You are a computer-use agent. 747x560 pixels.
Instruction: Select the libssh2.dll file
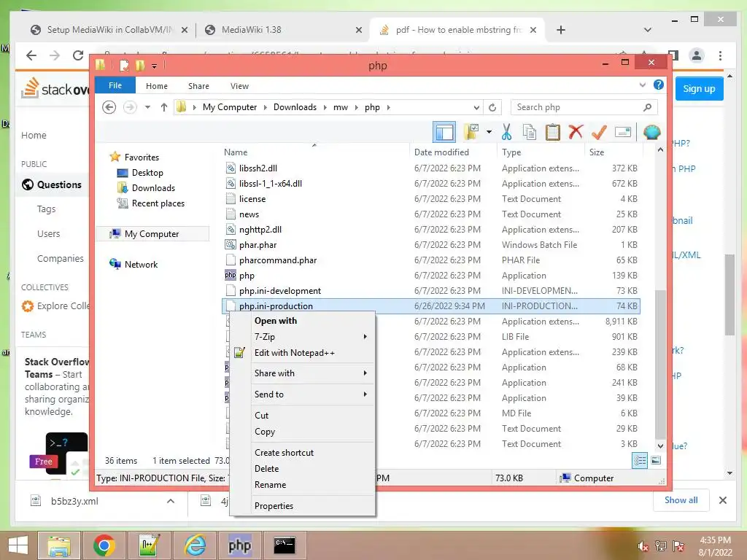[258, 168]
